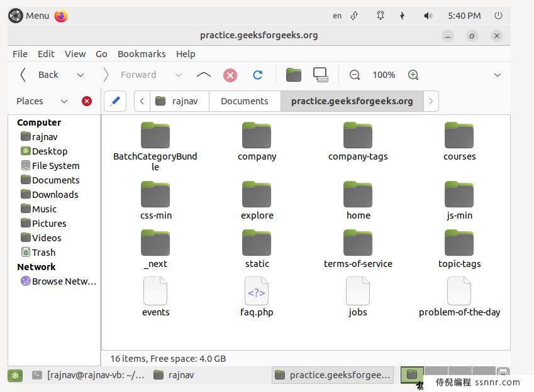Click the Forward navigation button

click(x=130, y=75)
